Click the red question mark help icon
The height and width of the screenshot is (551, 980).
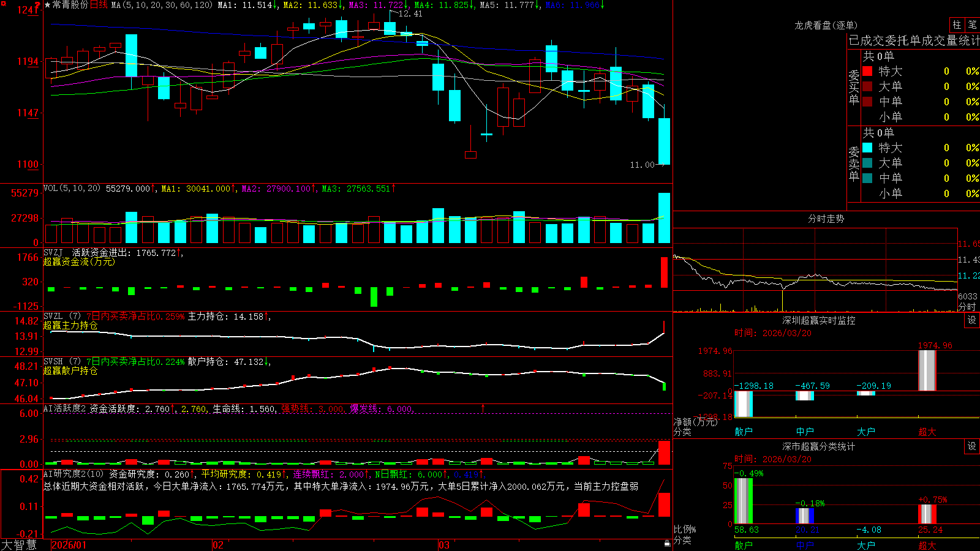click(37, 4)
